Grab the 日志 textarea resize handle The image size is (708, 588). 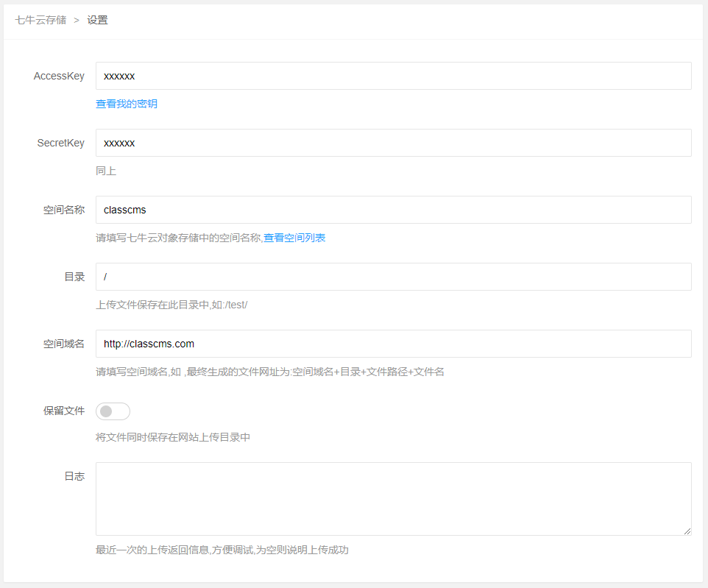(x=687, y=531)
